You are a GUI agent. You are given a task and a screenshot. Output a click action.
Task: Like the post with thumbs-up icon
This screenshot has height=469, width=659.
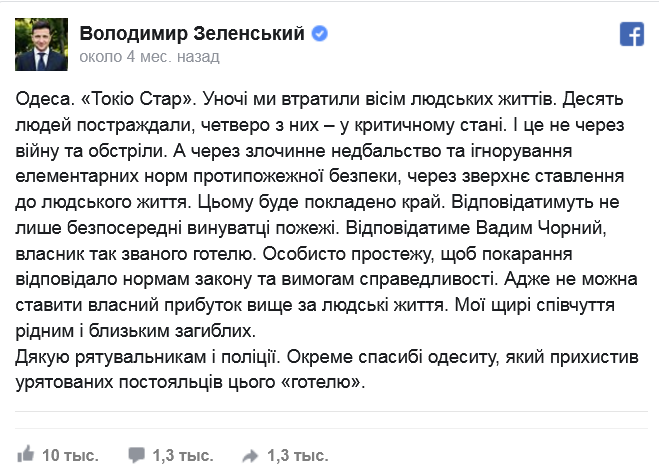tap(25, 454)
